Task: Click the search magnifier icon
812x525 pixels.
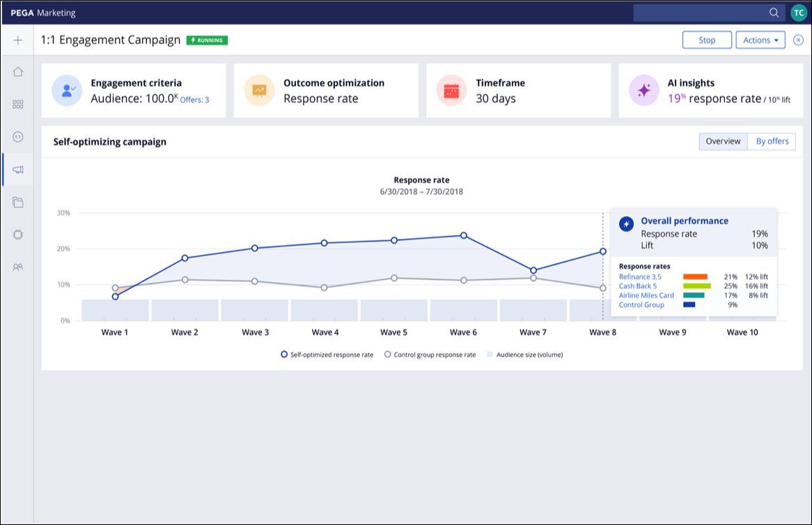Action: click(x=774, y=13)
